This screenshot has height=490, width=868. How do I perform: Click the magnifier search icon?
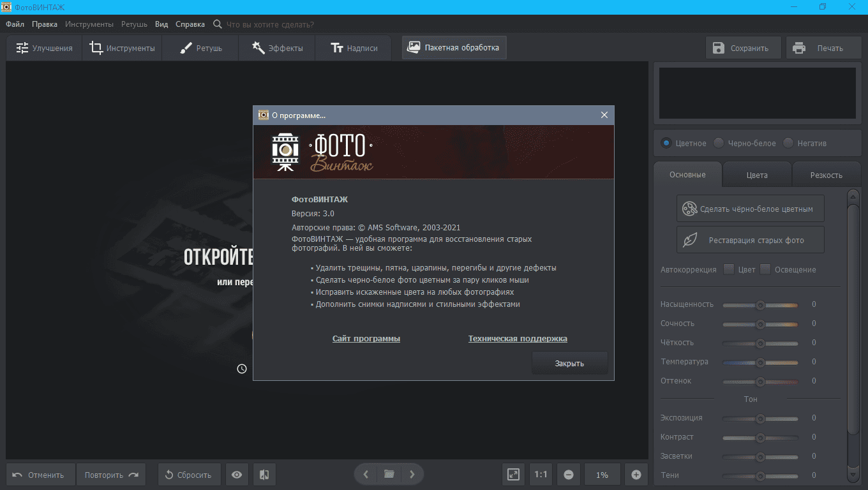(x=218, y=24)
